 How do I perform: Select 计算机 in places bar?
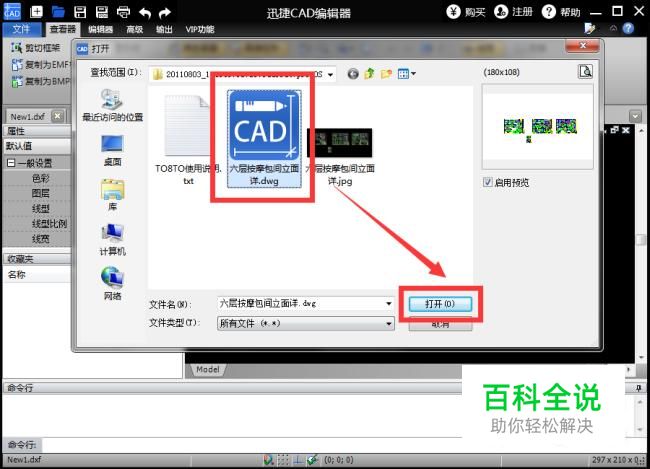pyautogui.click(x=112, y=240)
